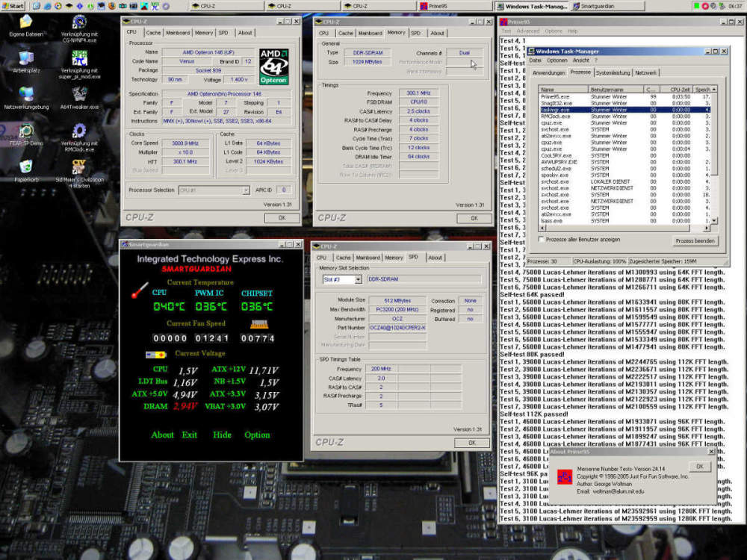
Task: Open the Mainboard tab in the CPU-Z CPU window
Action: coord(178,33)
